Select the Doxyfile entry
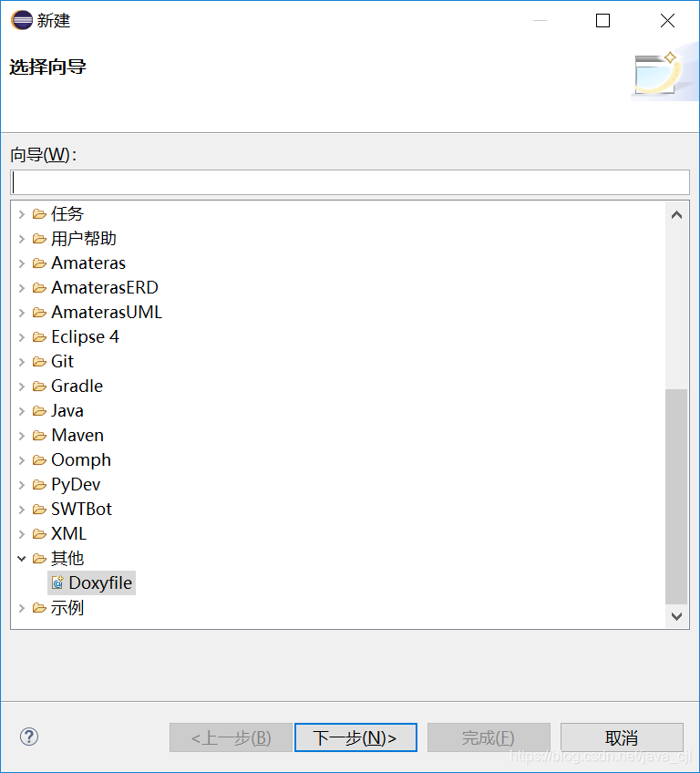Image resolution: width=700 pixels, height=773 pixels. click(x=92, y=582)
